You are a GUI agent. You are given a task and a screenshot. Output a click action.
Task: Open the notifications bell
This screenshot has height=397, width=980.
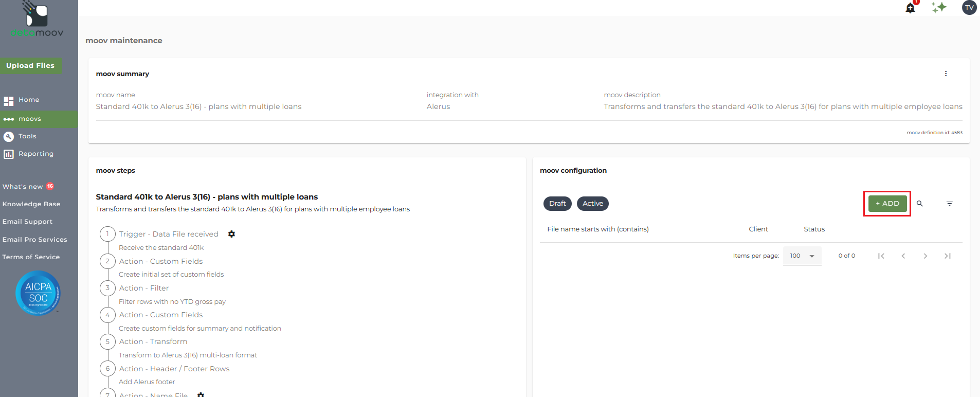click(x=910, y=8)
